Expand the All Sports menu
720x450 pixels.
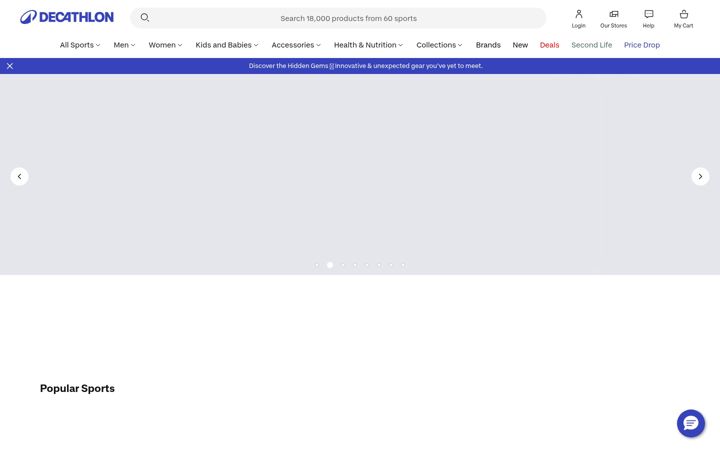click(80, 45)
